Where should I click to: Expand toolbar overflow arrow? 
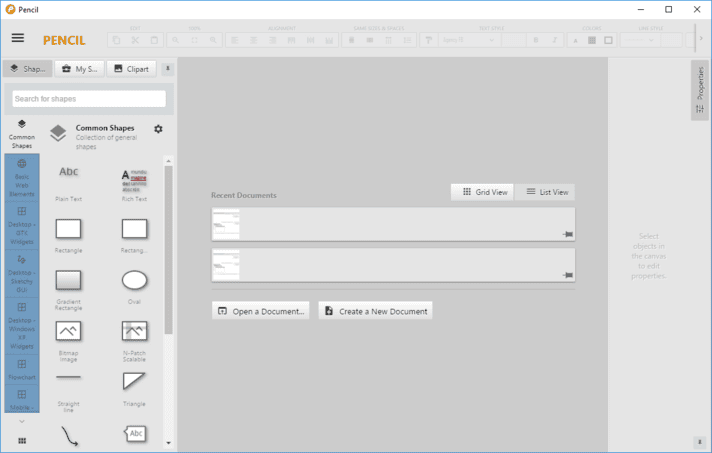click(x=701, y=39)
